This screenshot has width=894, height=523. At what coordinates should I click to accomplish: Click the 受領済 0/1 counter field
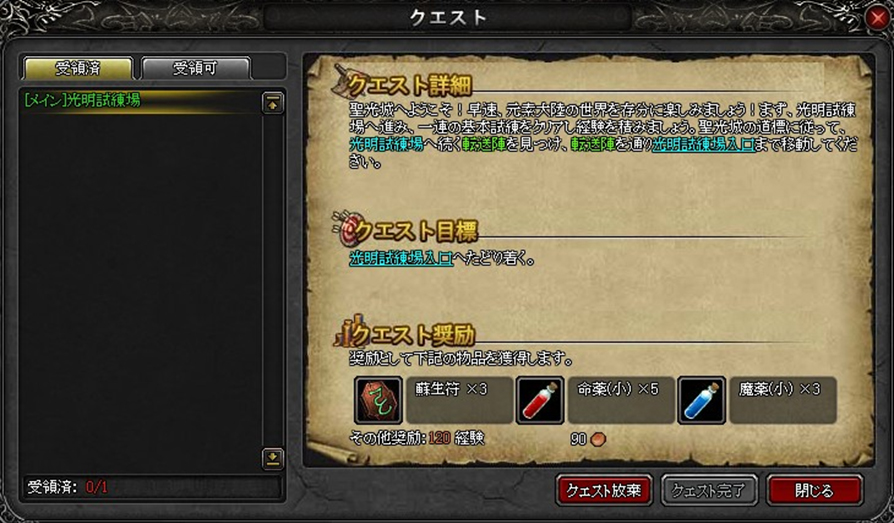click(x=152, y=488)
